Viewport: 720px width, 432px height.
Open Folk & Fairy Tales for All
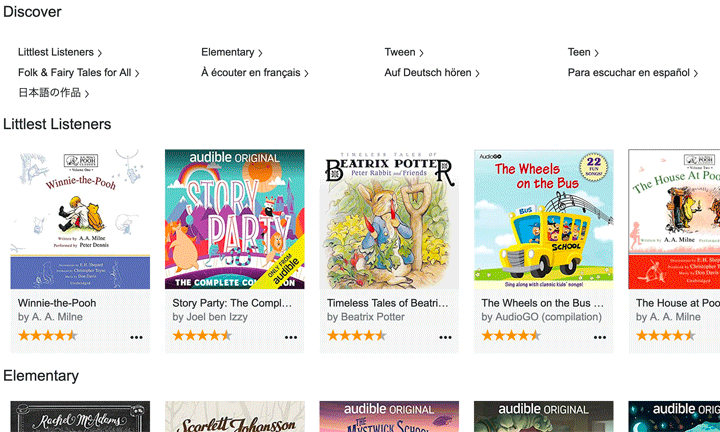(79, 73)
